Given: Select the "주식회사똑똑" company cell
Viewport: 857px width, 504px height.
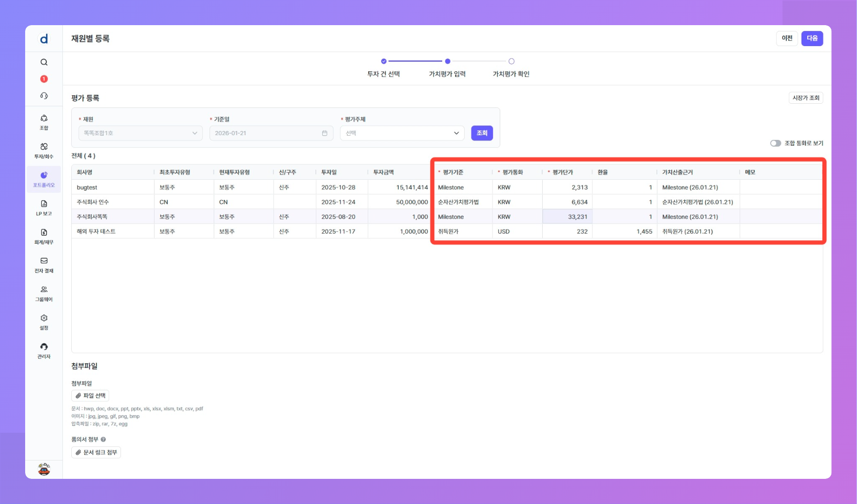Looking at the screenshot, I should point(92,217).
